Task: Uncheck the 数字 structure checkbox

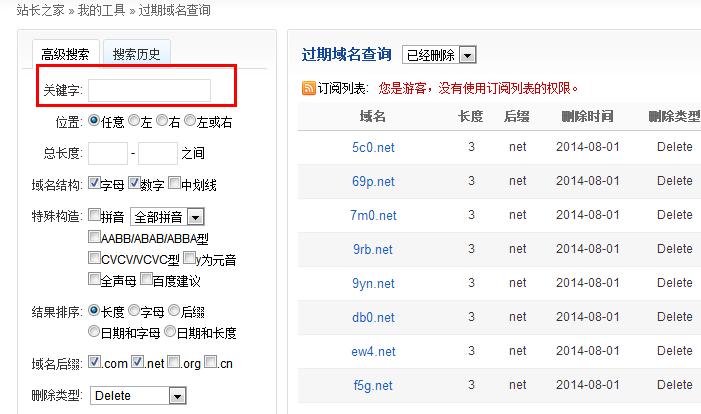Action: point(134,182)
